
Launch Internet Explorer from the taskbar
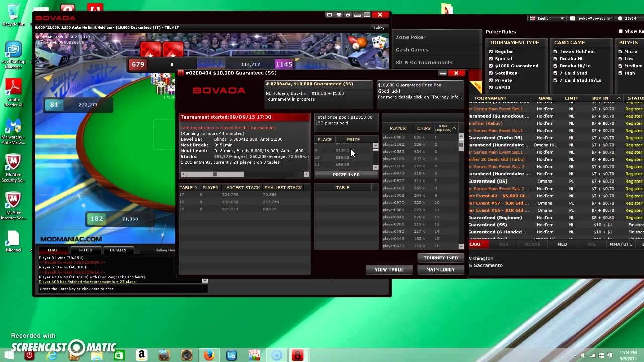(x=52, y=355)
